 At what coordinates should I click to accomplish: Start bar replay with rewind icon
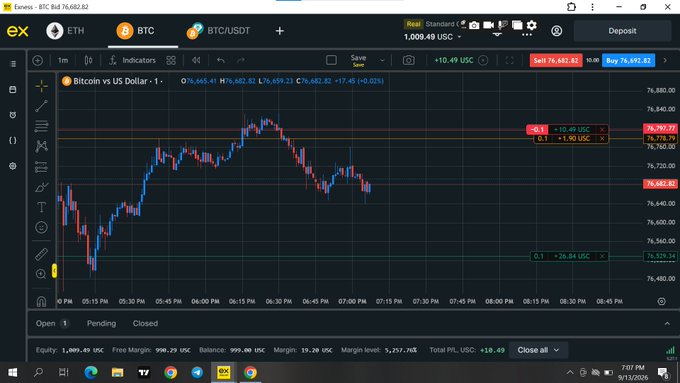196,60
